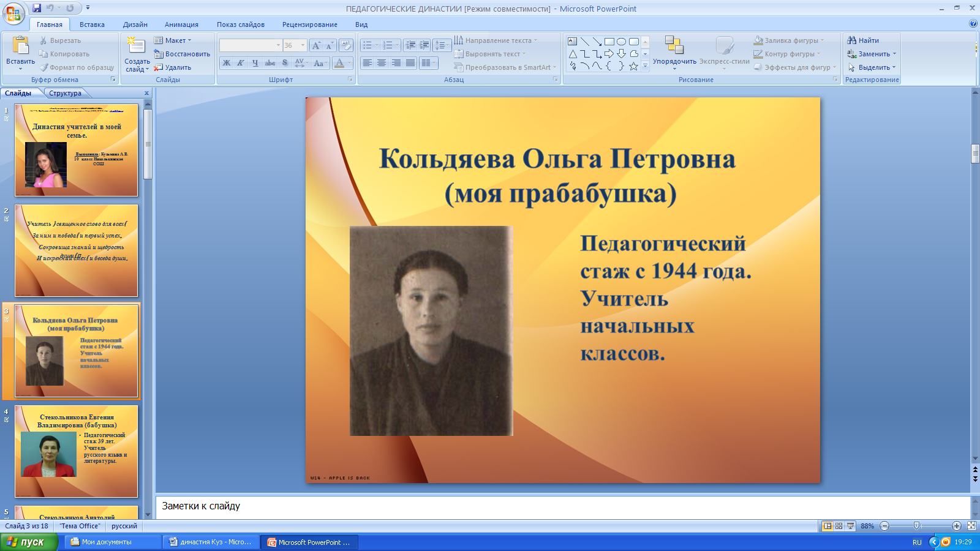
Task: Click Удалить to delete the slide
Action: pyautogui.click(x=172, y=67)
